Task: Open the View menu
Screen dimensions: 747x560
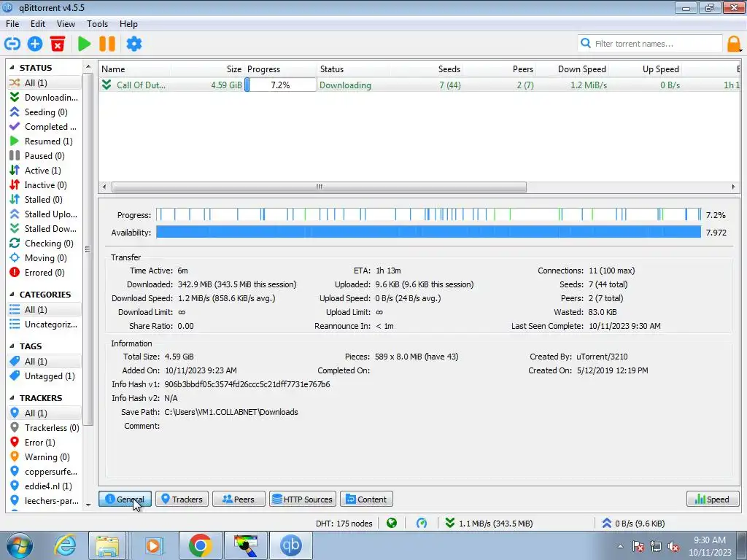Action: pos(66,24)
